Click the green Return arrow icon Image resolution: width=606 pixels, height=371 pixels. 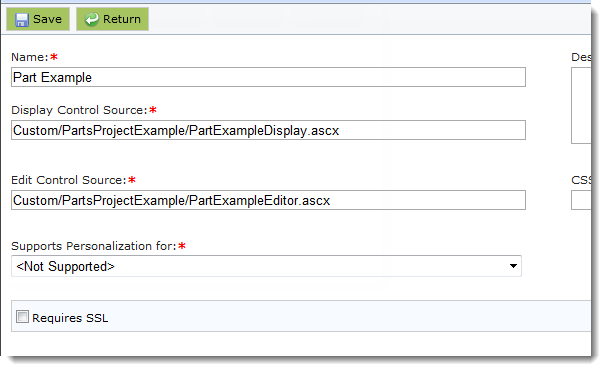click(92, 19)
